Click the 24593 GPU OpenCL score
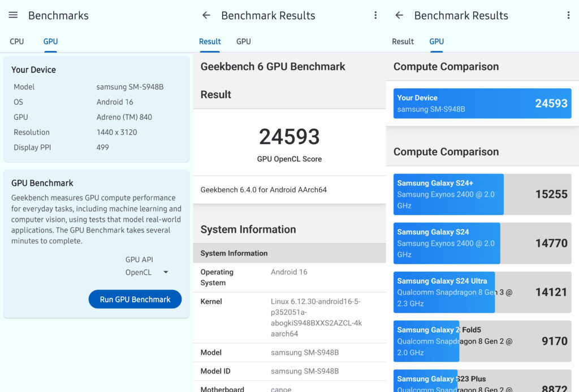The height and width of the screenshot is (392, 579). tap(289, 137)
